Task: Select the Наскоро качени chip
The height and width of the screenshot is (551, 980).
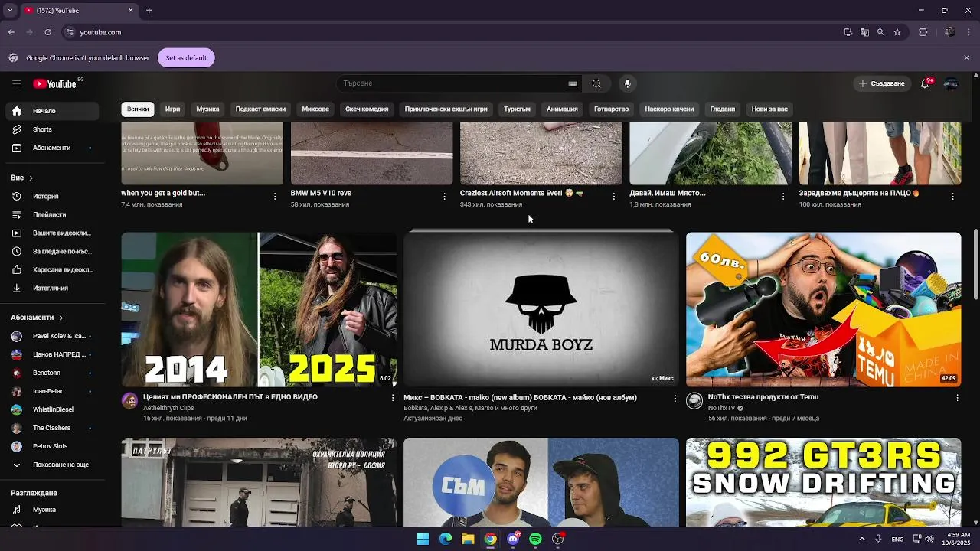Action: tap(669, 109)
